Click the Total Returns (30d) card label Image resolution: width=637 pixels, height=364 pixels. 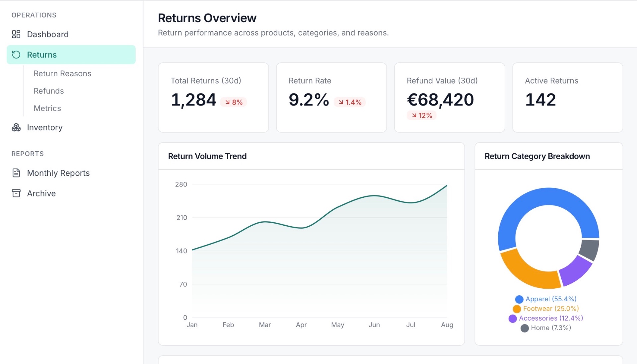206,81
